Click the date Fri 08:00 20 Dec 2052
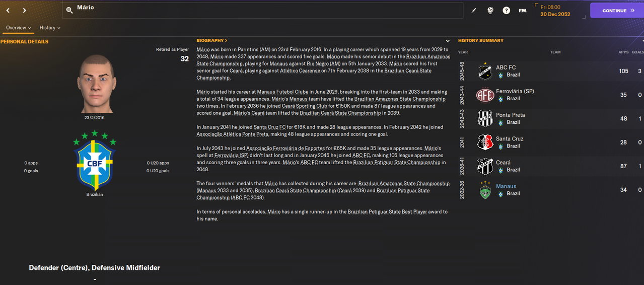Viewport: 644px width, 285px height. coord(554,11)
